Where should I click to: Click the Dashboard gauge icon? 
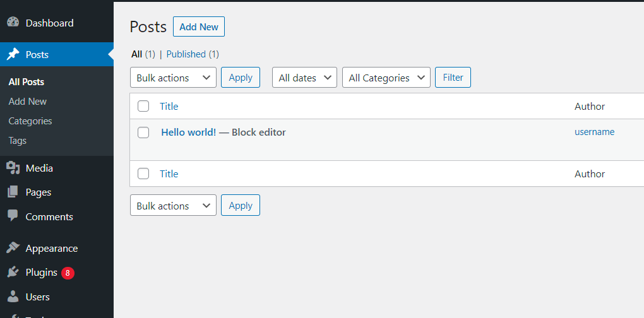pos(13,23)
